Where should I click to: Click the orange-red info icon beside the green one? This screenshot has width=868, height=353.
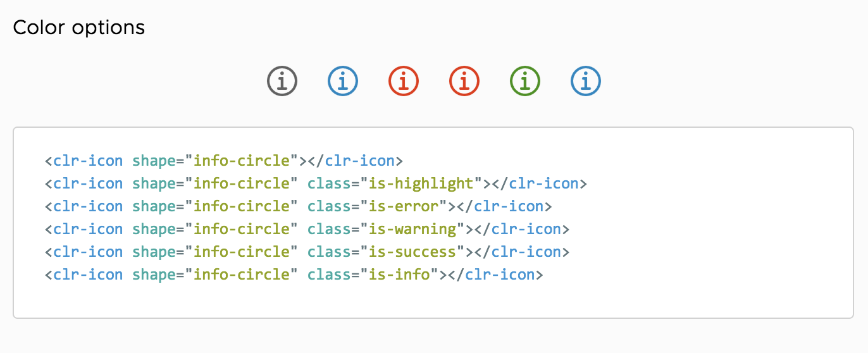tap(464, 81)
